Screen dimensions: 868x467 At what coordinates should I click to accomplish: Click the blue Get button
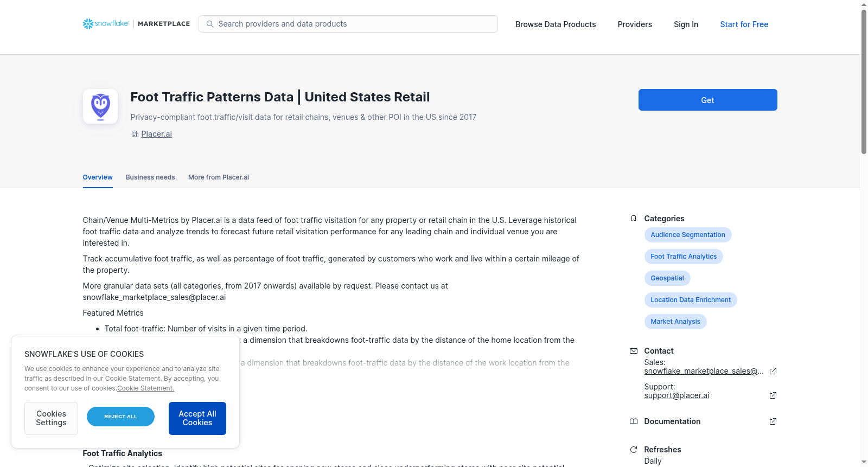pos(707,100)
